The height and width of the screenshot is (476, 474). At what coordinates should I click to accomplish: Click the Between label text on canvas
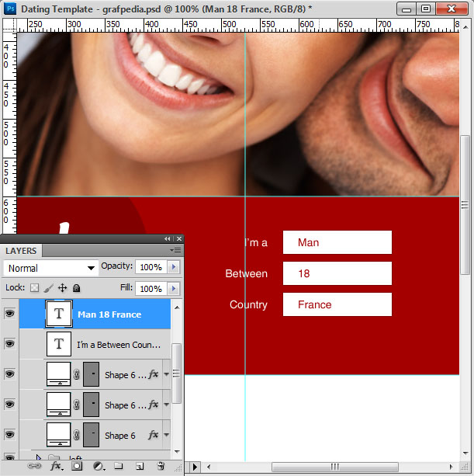pyautogui.click(x=246, y=273)
